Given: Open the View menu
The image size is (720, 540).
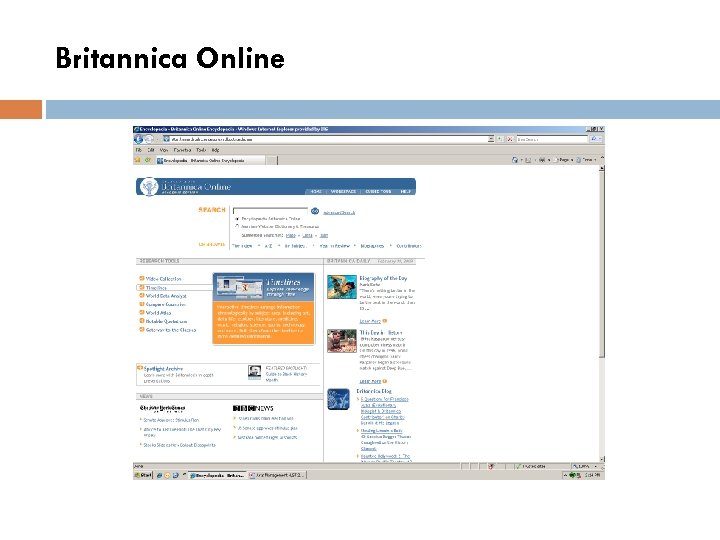Looking at the screenshot, I should (x=164, y=150).
